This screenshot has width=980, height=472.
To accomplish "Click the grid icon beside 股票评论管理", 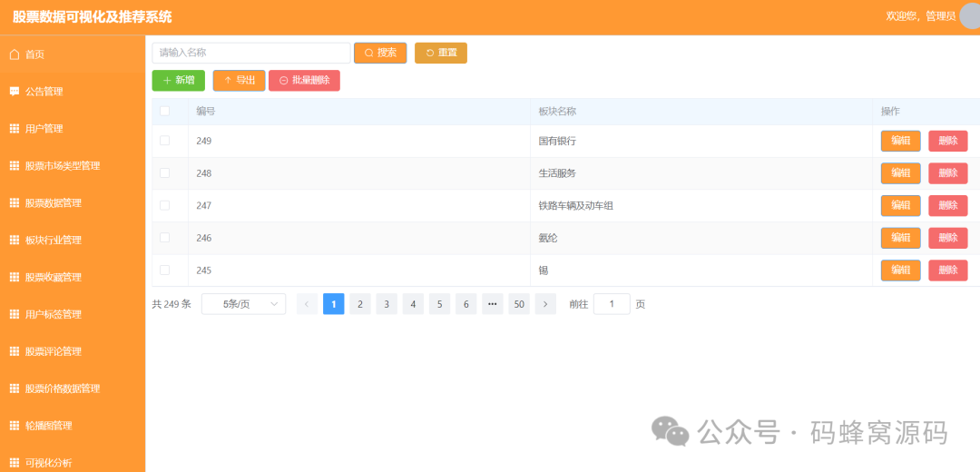I will tap(15, 351).
